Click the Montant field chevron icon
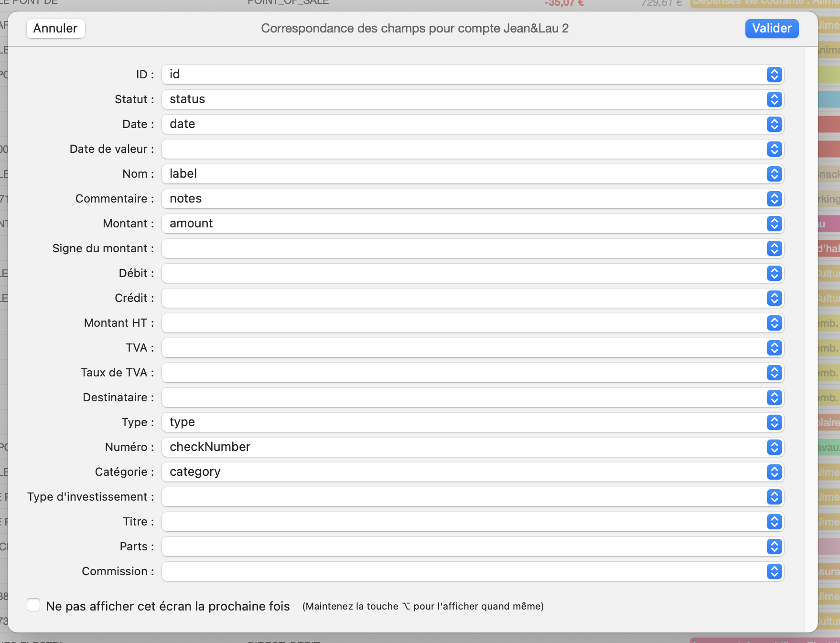840x643 pixels. click(774, 224)
